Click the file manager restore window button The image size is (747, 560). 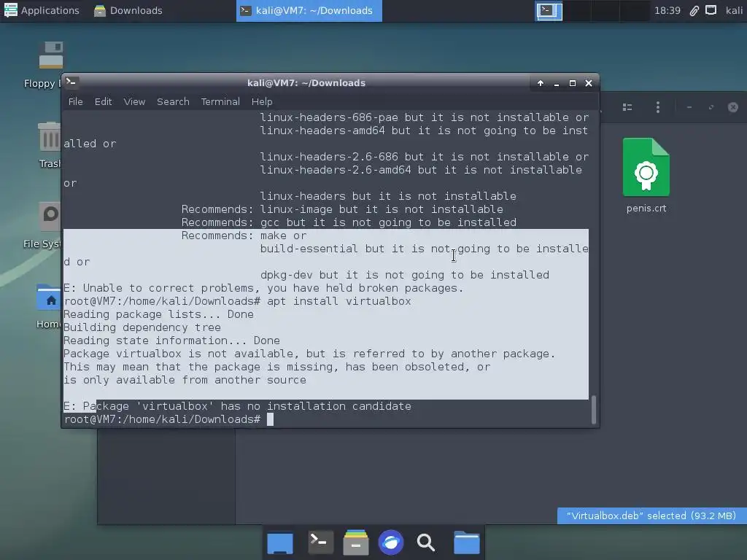coord(711,107)
